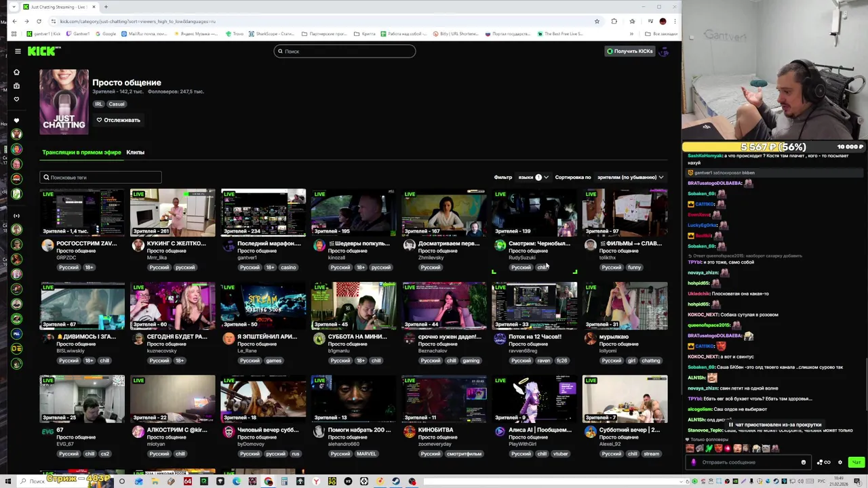
Task: Open the Languages filter dropdown
Action: tap(533, 177)
